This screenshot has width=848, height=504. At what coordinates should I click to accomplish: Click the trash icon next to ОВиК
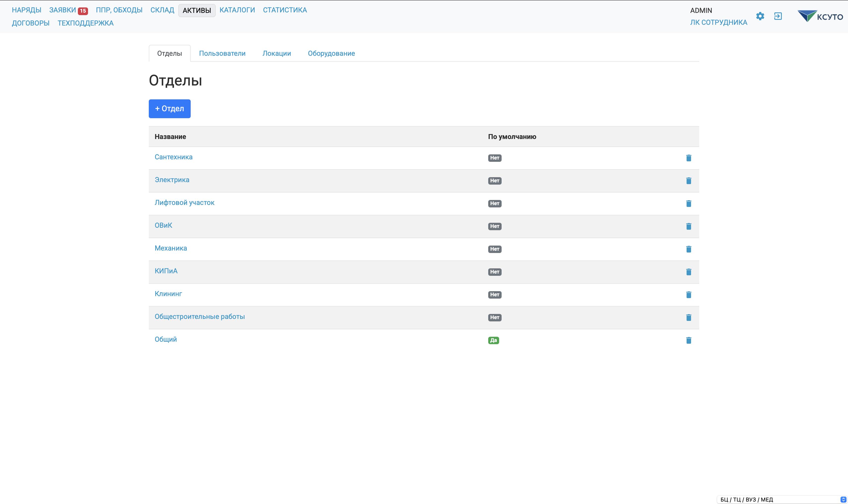click(688, 226)
